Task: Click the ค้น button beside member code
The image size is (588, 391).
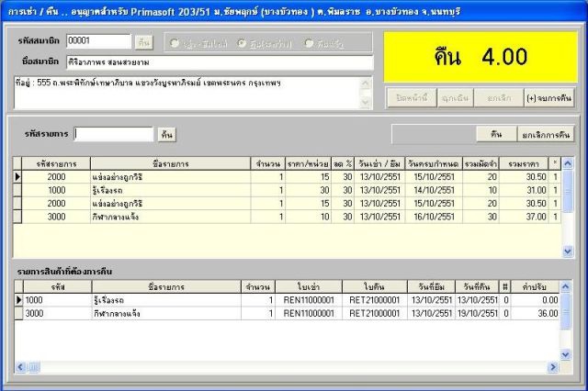Action: click(143, 41)
